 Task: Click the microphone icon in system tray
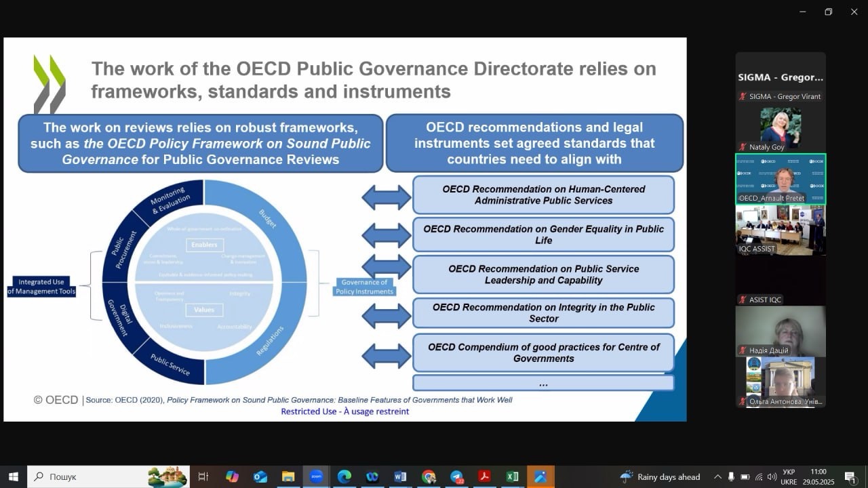[x=731, y=476]
